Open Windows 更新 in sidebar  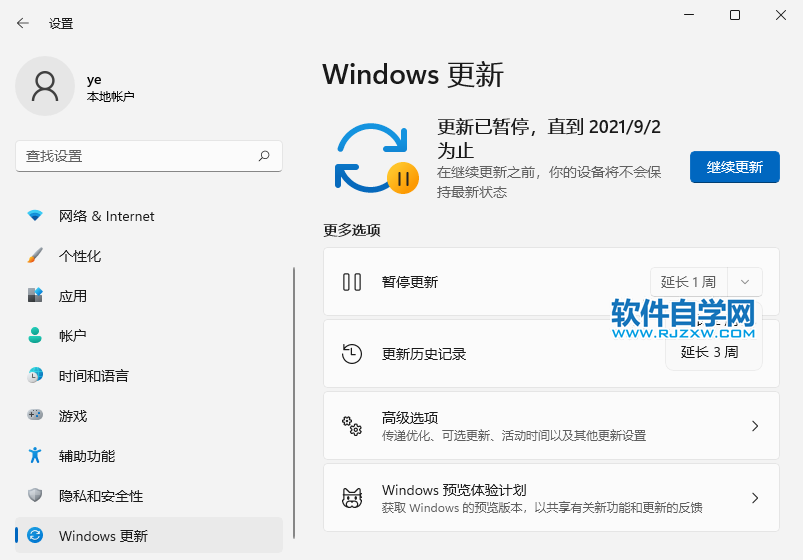tap(149, 535)
